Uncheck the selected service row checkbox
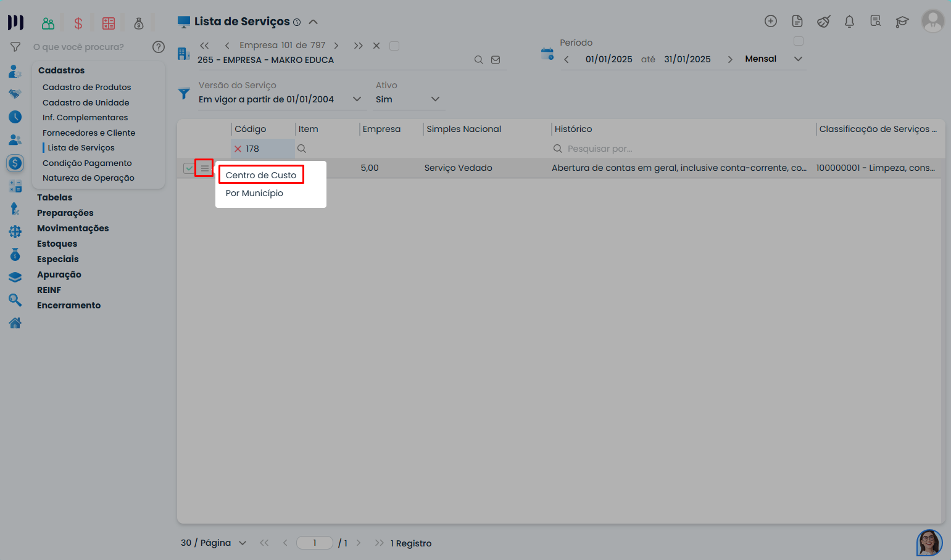The image size is (951, 560). (189, 168)
